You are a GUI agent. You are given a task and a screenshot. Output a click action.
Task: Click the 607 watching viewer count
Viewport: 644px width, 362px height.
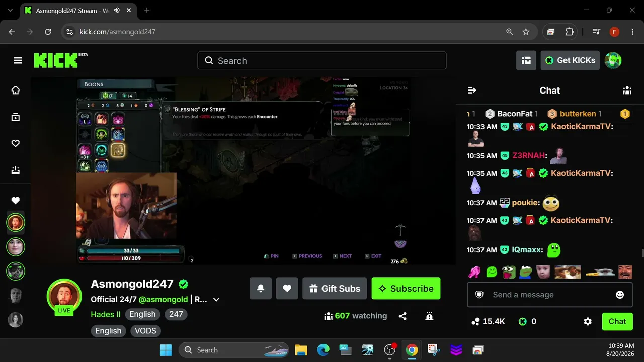356,316
